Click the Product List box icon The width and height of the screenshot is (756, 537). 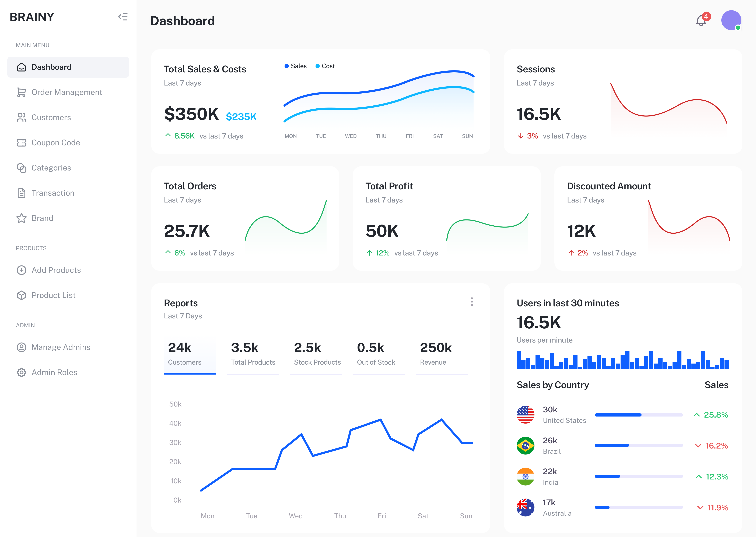(x=22, y=295)
